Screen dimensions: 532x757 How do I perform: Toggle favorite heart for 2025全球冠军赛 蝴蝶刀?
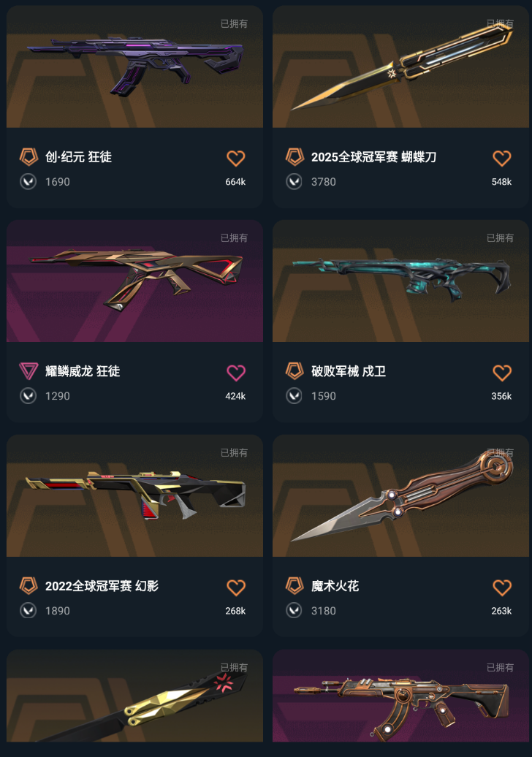(501, 158)
